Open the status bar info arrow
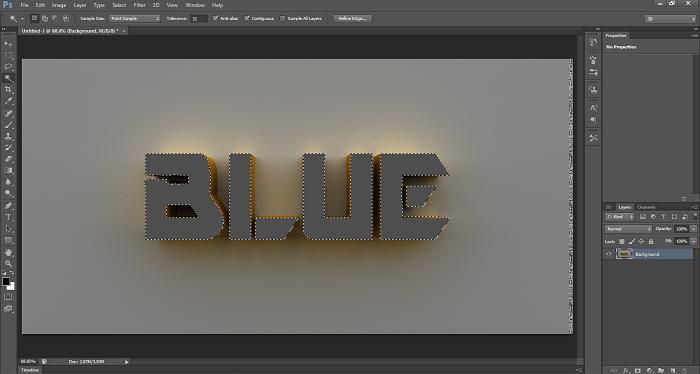Viewport: 700px width, 374px height. coord(126,362)
